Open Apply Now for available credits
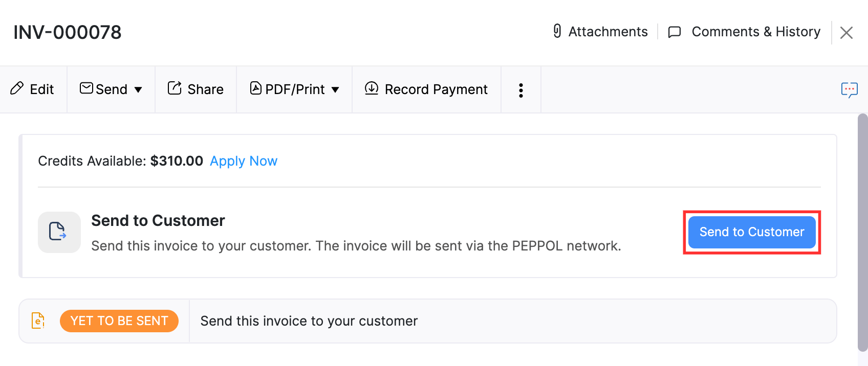Image resolution: width=868 pixels, height=366 pixels. tap(243, 161)
